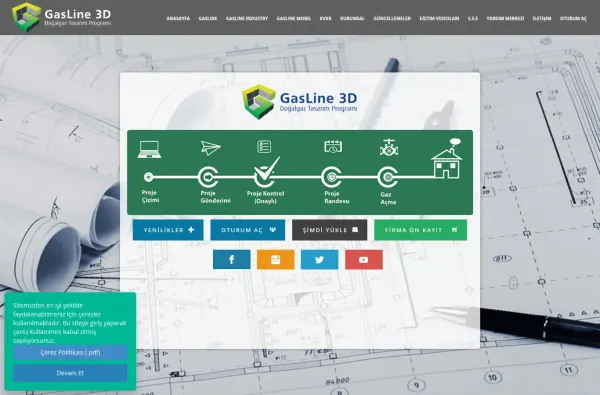Screen dimensions: 600x395
Task: Click the blue YENİLİKLER button
Action: click(x=168, y=230)
